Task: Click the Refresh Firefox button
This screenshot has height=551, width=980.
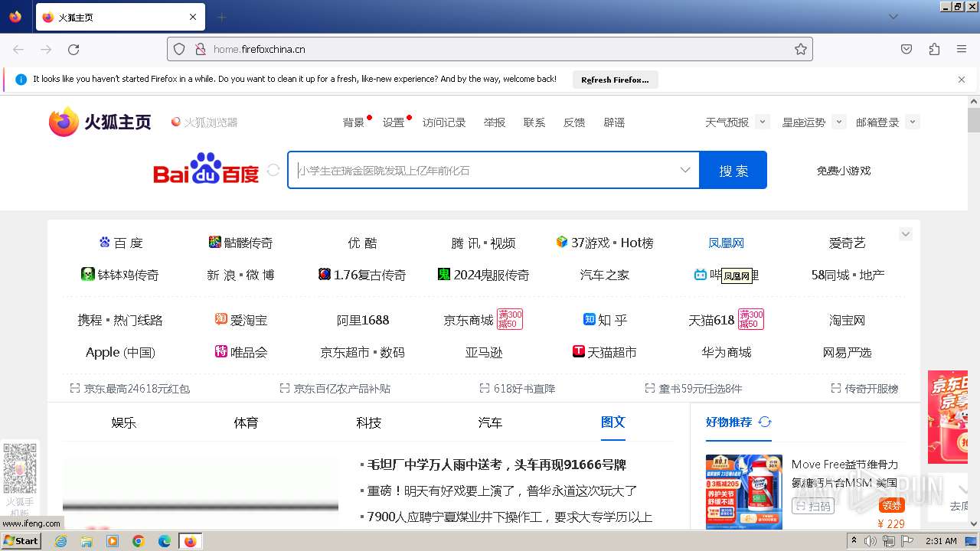Action: (x=615, y=80)
